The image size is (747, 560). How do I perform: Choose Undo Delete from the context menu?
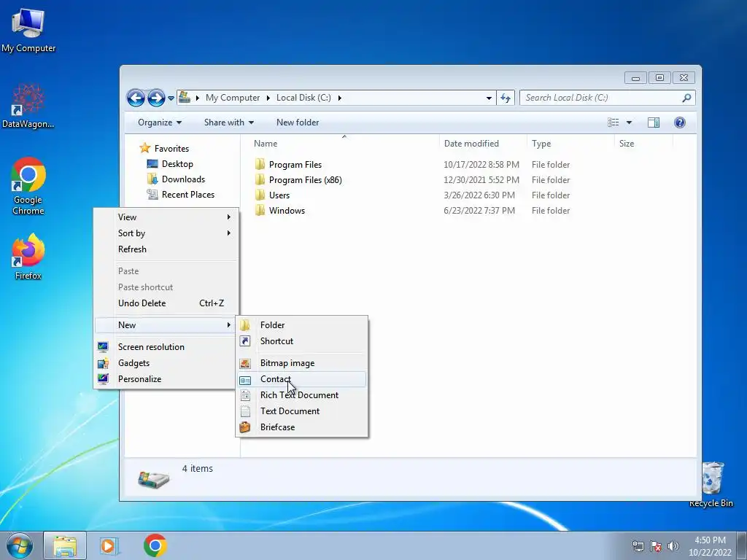(x=166, y=303)
